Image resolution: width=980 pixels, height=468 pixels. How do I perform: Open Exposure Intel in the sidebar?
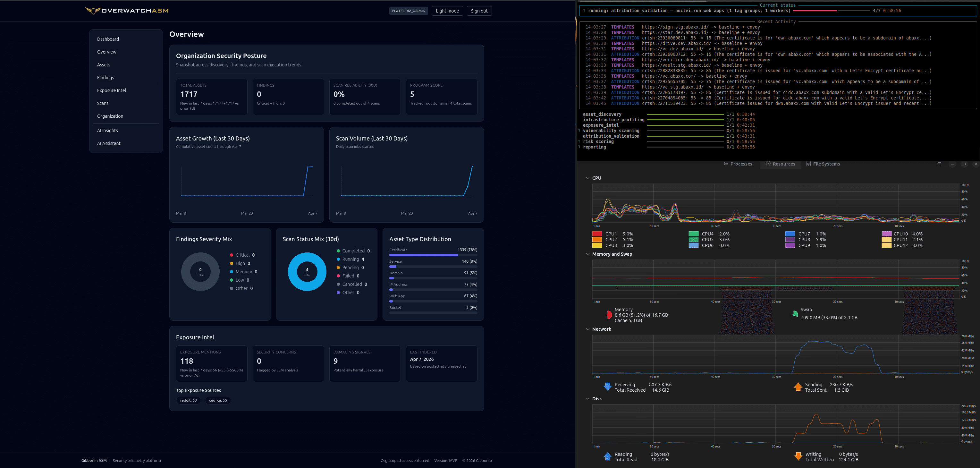pyautogui.click(x=112, y=90)
